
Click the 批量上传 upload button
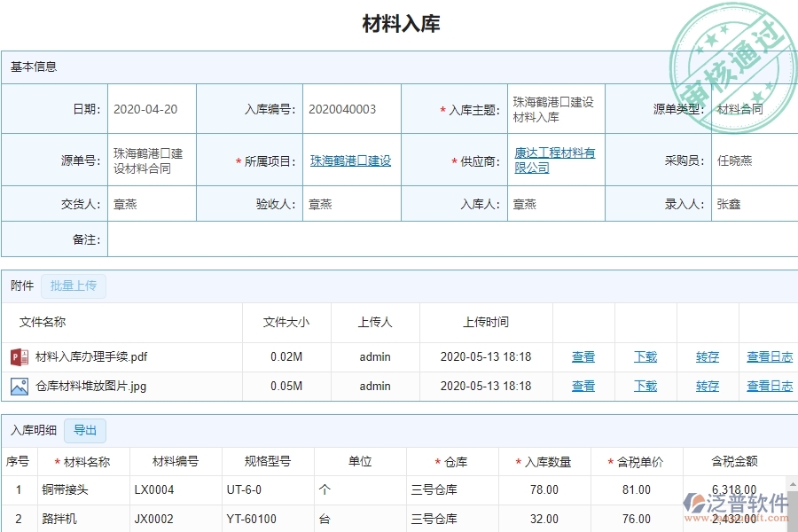(x=74, y=286)
